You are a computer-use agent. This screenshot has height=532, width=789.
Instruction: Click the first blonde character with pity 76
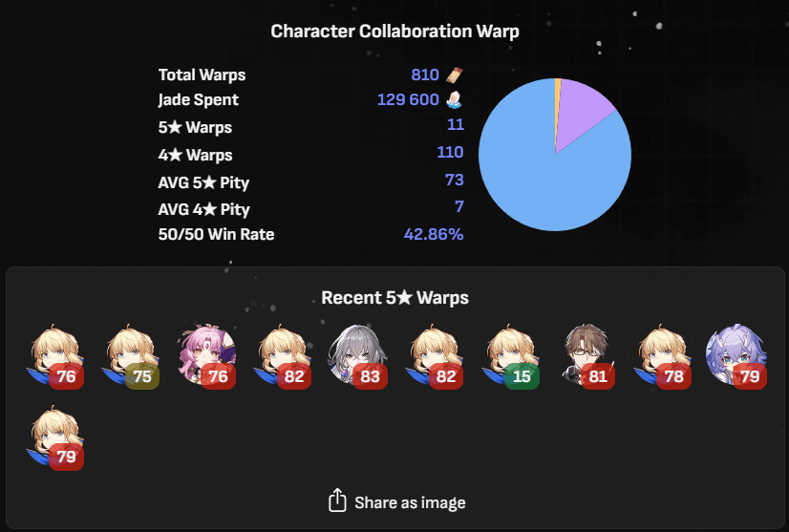pos(54,356)
